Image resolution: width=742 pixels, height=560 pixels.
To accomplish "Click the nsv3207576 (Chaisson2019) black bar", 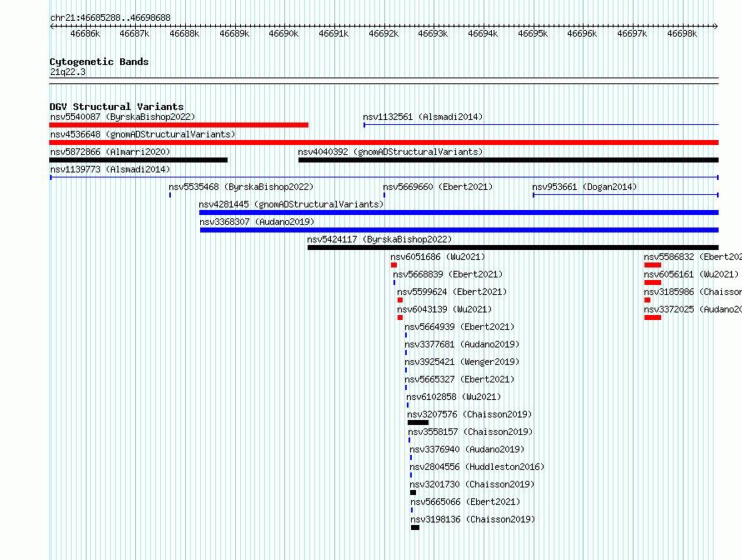I will 418,422.
